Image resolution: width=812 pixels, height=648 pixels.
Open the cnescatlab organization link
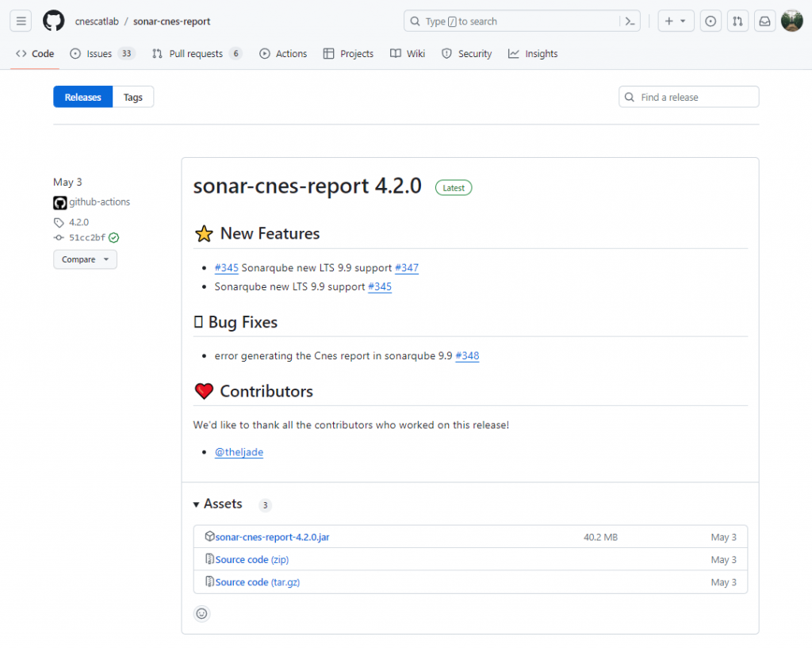97,21
